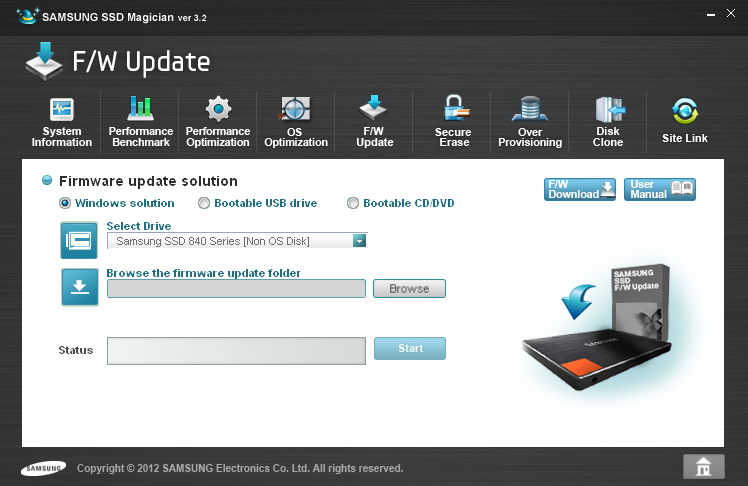Open the Over Provisioning section

point(530,122)
